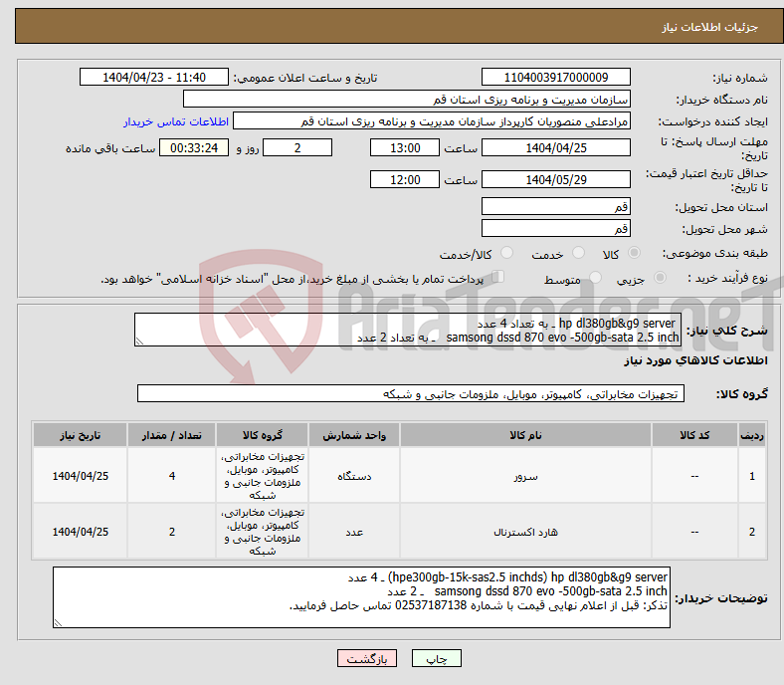The height and width of the screenshot is (685, 784).
Task: Select the جزیی purchase type radio
Action: 660,278
